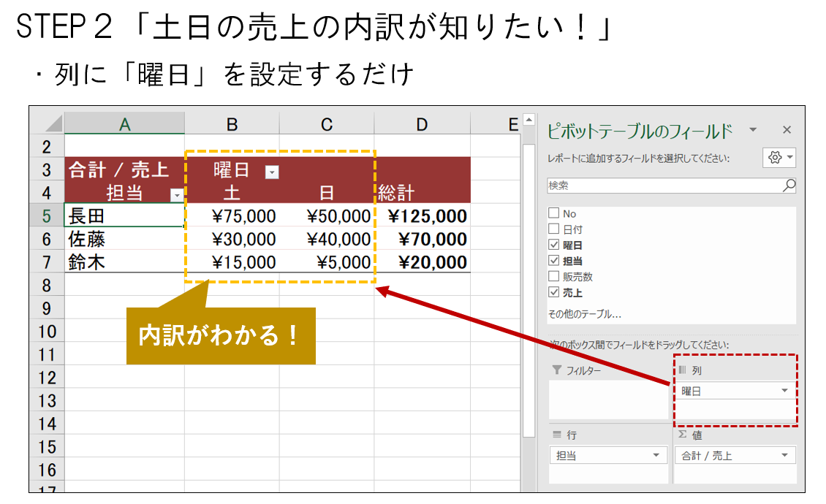
Task: Select cell containing 佐藤
Action: (x=124, y=239)
